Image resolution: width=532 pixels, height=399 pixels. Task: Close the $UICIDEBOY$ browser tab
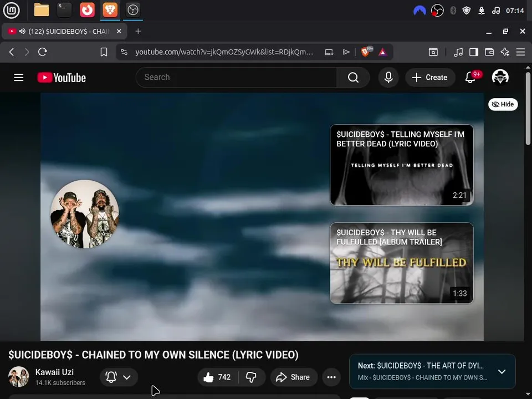pos(119,31)
